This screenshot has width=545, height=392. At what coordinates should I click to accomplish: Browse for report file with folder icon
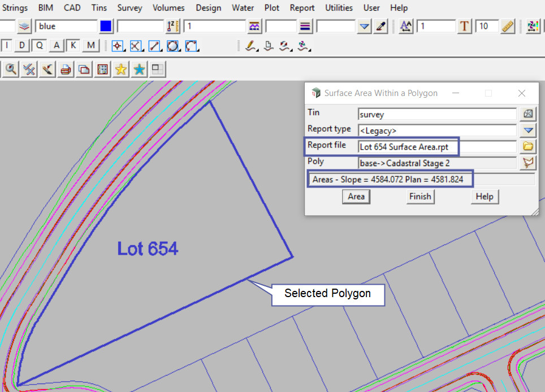point(528,147)
